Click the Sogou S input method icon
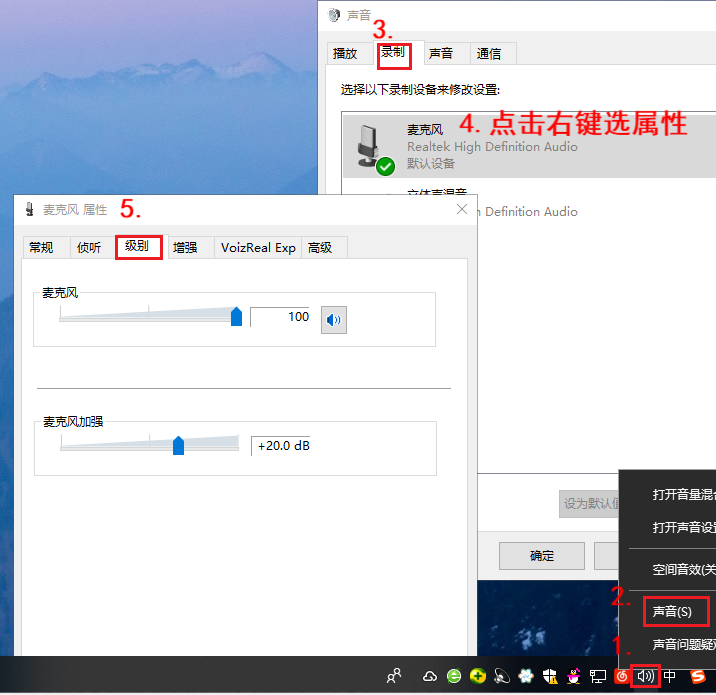This screenshot has height=695, width=716. [x=698, y=676]
